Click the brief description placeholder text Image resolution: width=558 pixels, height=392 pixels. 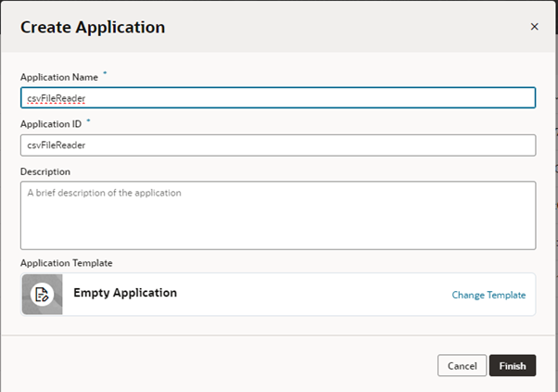pos(104,193)
